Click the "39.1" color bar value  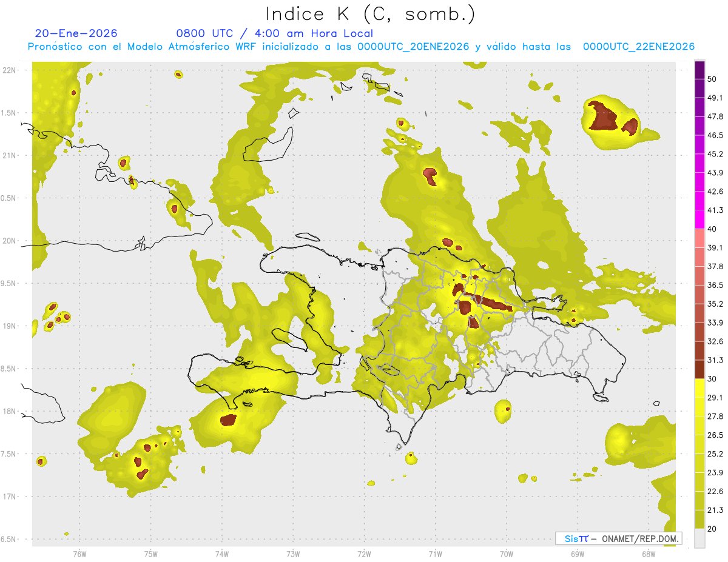pyautogui.click(x=715, y=248)
